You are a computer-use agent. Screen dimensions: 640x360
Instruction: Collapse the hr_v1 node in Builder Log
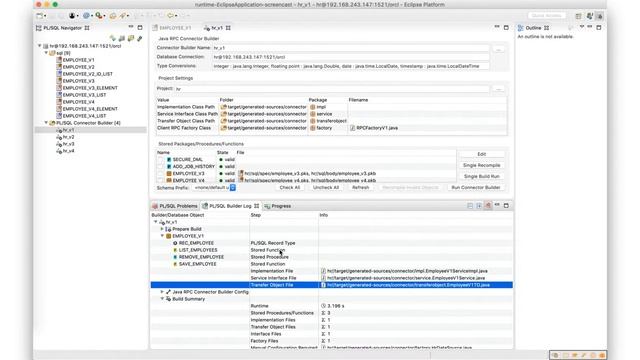point(156,222)
